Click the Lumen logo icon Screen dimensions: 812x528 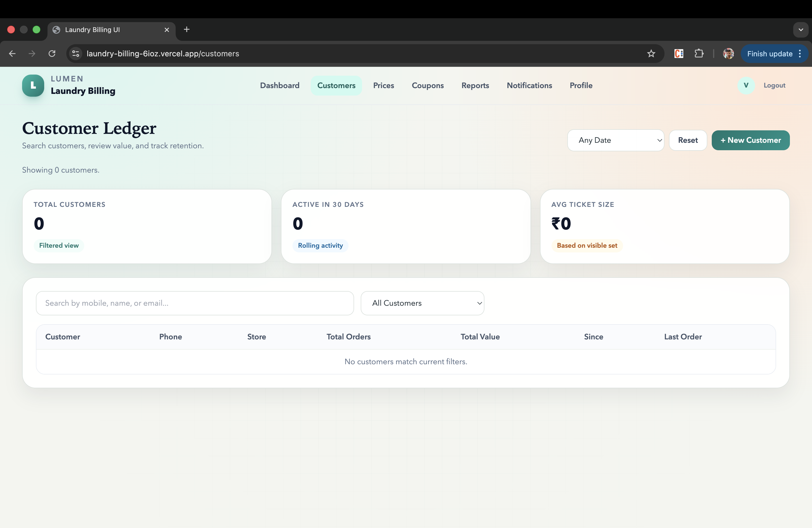(x=33, y=86)
